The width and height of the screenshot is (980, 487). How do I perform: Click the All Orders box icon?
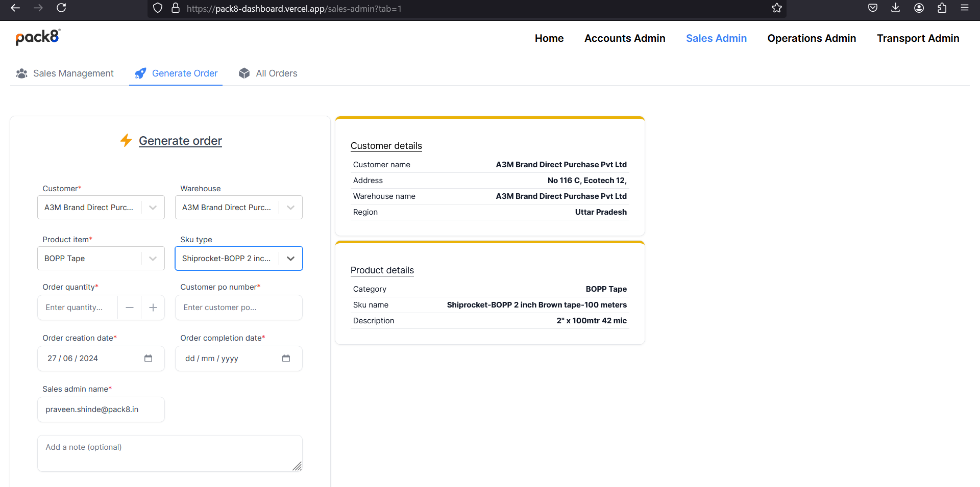coord(244,73)
